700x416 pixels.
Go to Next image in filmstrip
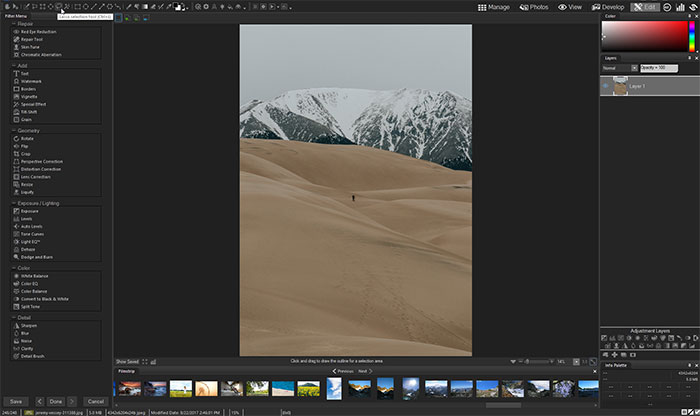pyautogui.click(x=365, y=371)
